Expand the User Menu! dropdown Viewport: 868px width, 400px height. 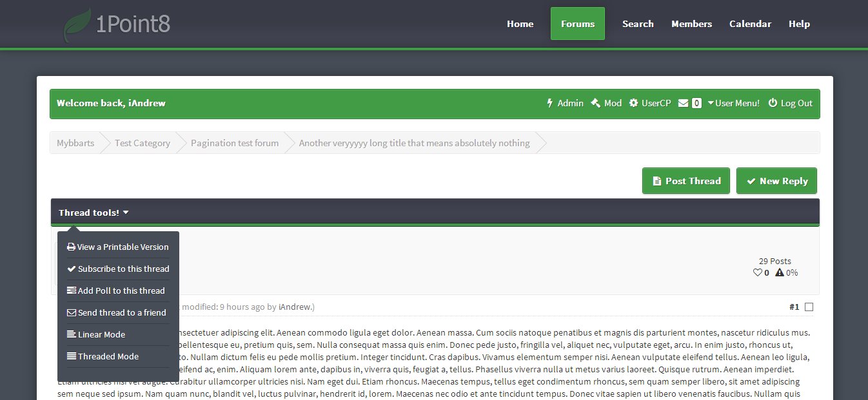(733, 103)
